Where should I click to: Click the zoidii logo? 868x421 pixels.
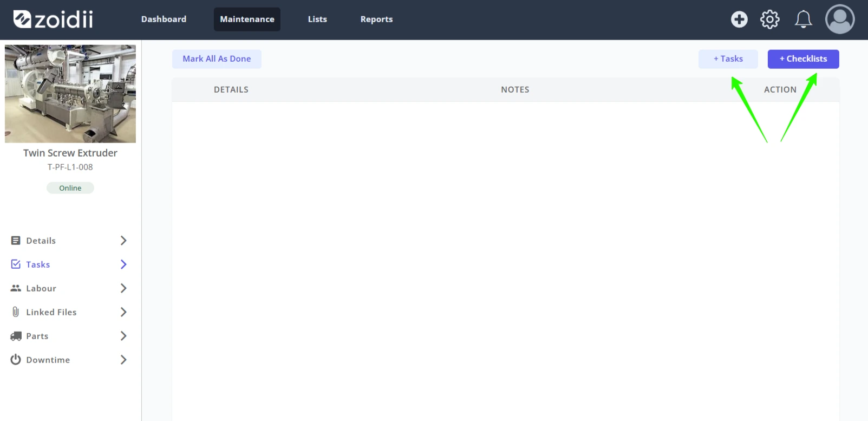[x=53, y=20]
